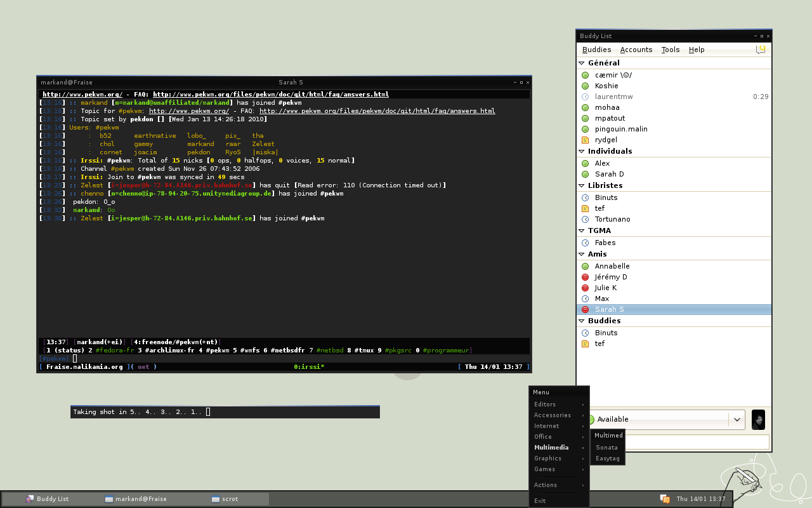Click Tortunano's away clock icon

pyautogui.click(x=585, y=219)
